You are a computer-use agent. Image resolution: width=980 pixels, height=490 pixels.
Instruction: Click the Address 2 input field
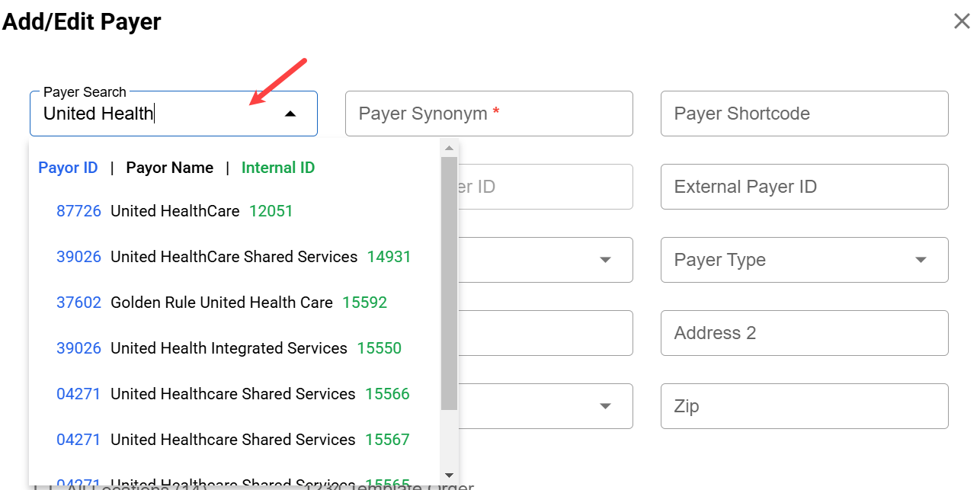click(x=804, y=333)
